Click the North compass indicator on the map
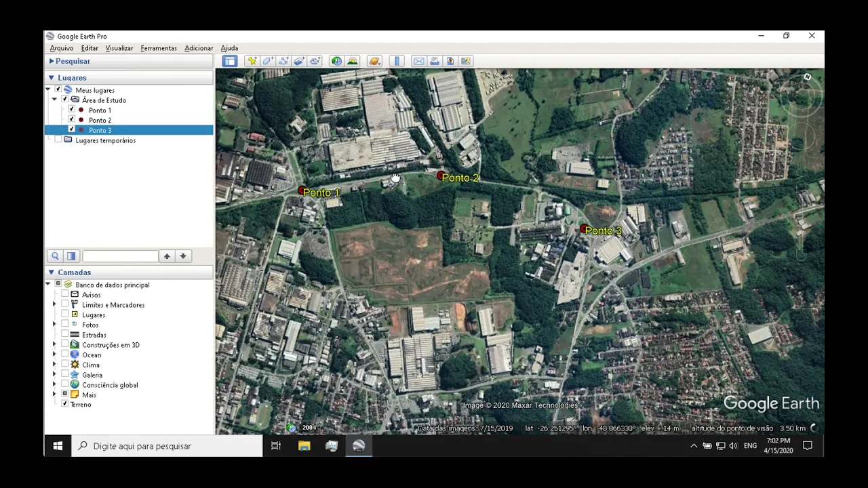 point(807,77)
